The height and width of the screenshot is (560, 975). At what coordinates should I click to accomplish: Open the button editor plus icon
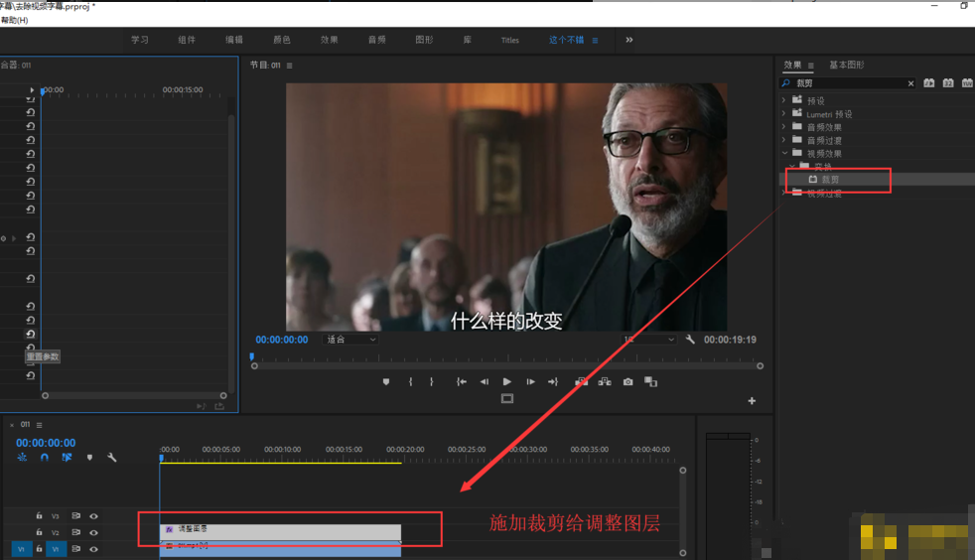[x=752, y=401]
